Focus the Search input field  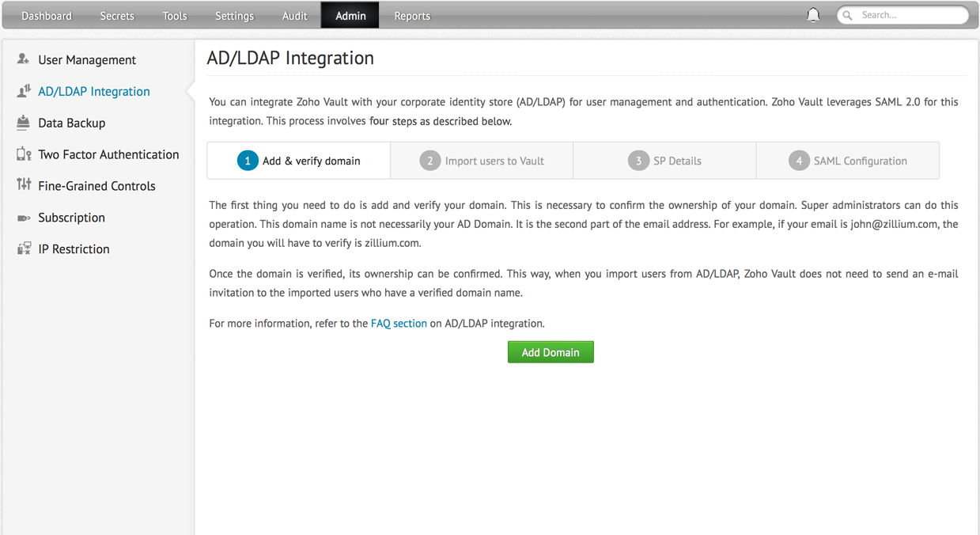903,15
